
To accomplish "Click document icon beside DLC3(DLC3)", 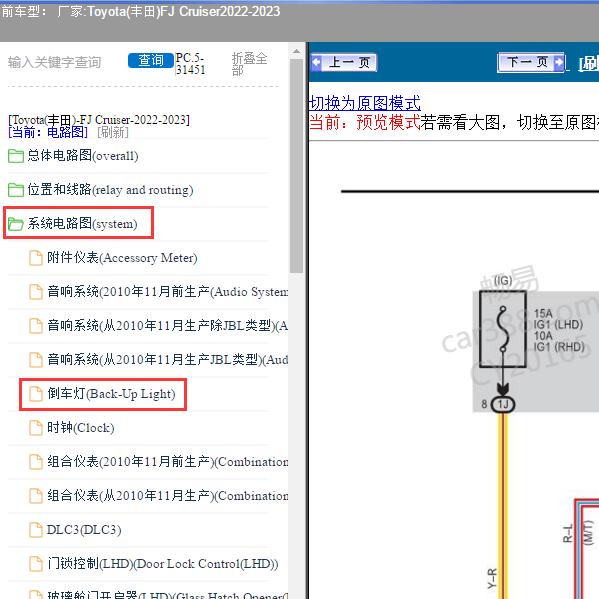I will 36,530.
